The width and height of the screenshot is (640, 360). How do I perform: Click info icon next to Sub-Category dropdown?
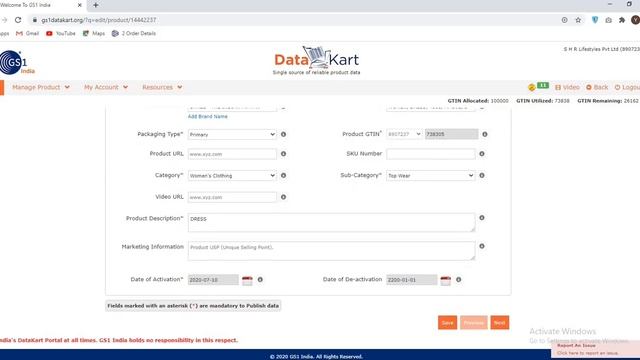tap(482, 176)
